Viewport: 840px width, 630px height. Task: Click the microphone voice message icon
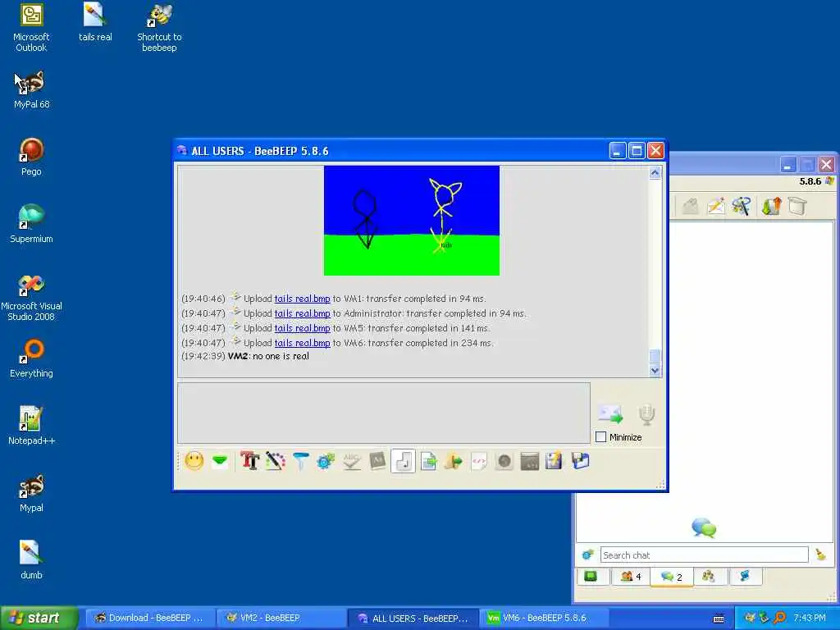[x=646, y=414]
